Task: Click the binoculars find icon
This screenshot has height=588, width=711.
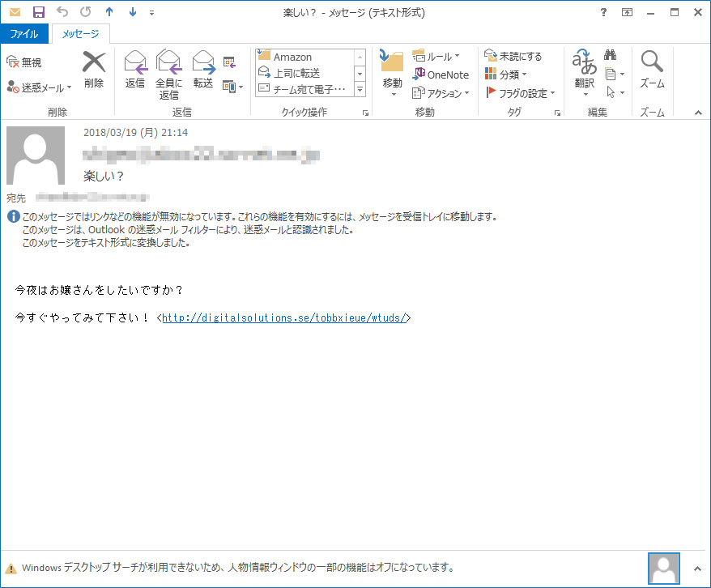Action: pos(611,56)
